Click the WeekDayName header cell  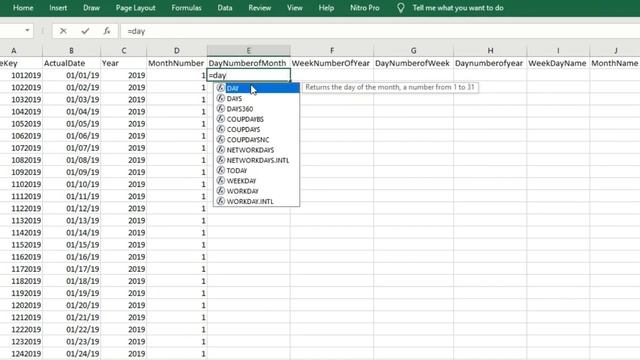(558, 63)
